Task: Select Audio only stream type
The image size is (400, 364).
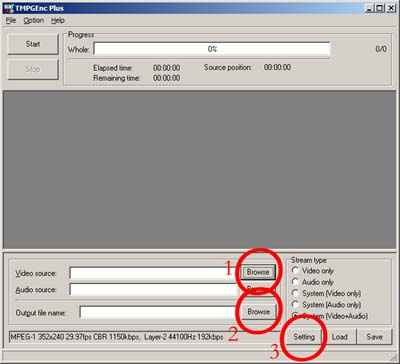Action: click(312, 282)
